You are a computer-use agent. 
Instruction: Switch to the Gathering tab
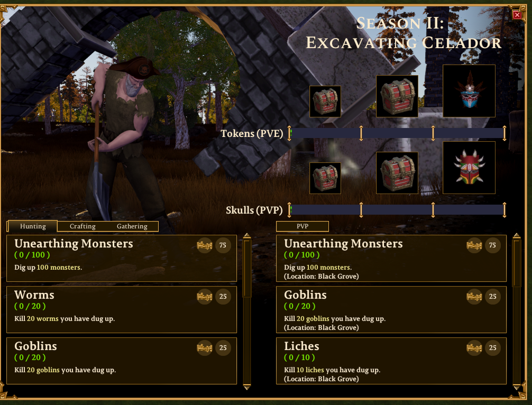click(x=132, y=226)
